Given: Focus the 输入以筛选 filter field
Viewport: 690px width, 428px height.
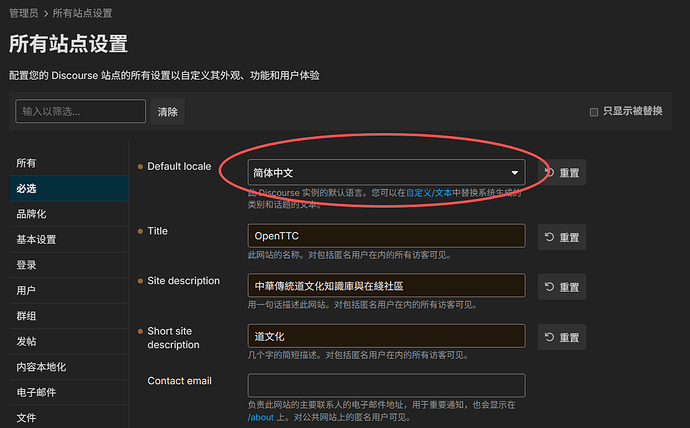Looking at the screenshot, I should [81, 111].
